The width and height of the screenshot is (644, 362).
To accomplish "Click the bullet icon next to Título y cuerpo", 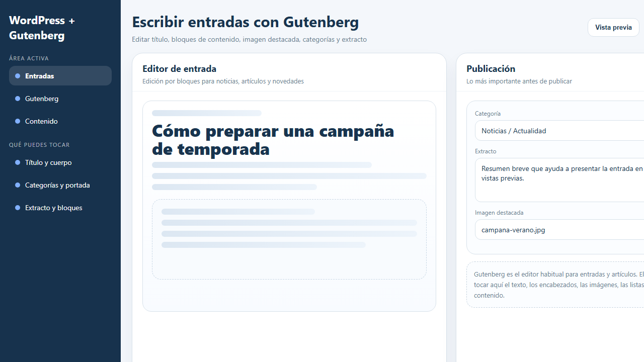I will [x=18, y=162].
